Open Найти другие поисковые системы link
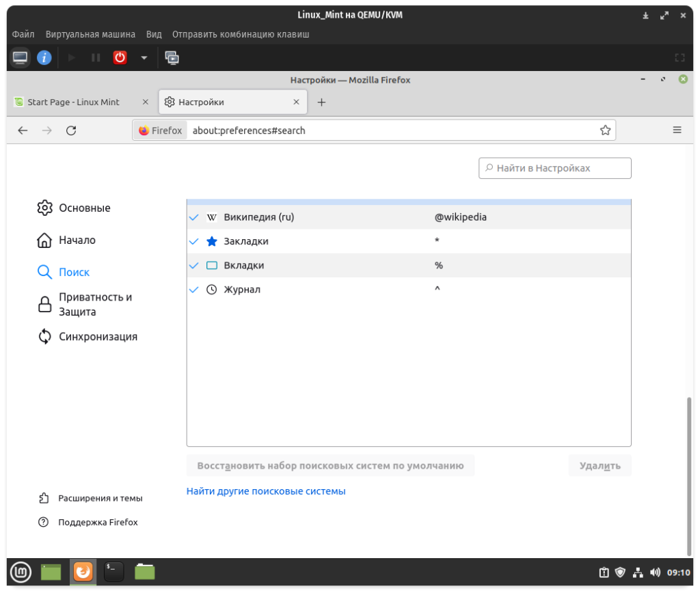The width and height of the screenshot is (700, 593). point(266,491)
